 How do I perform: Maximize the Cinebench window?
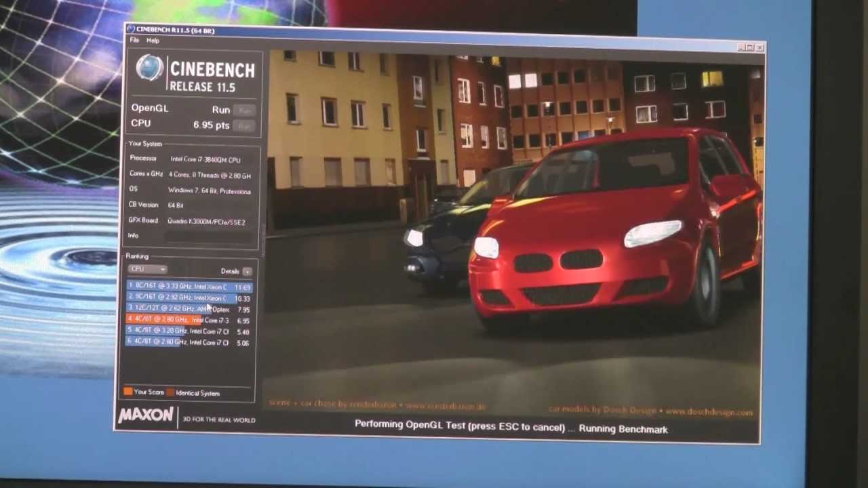(x=750, y=47)
